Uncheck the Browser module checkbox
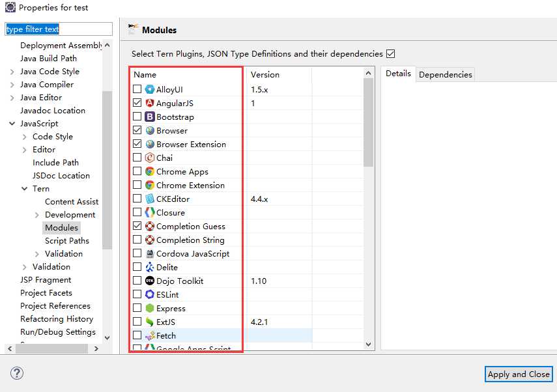 pyautogui.click(x=137, y=130)
